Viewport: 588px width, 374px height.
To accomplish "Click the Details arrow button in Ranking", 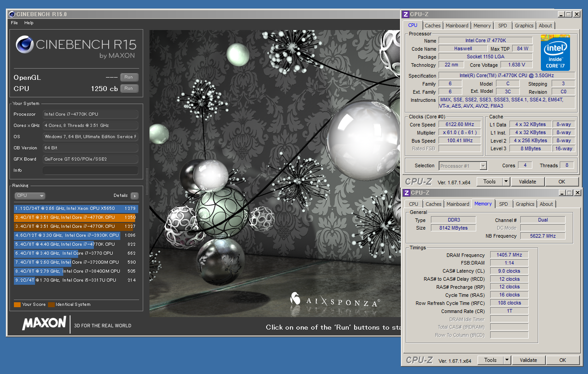I will tap(134, 196).
